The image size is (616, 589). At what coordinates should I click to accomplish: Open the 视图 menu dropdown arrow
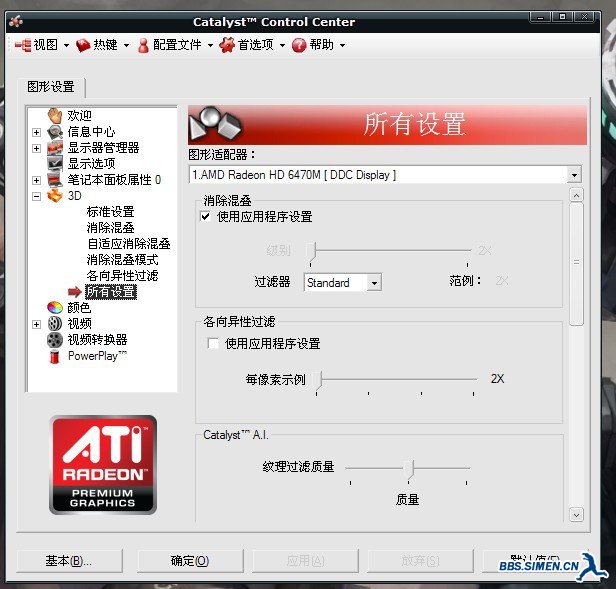click(66, 46)
